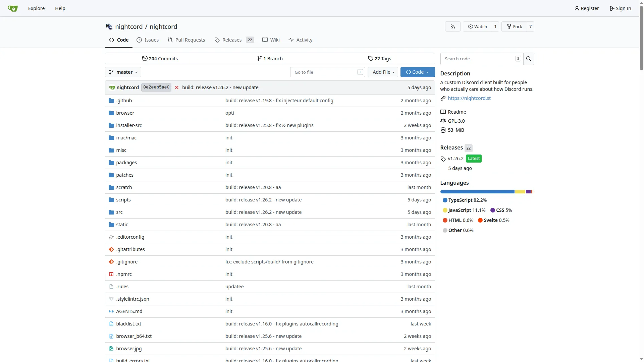Open commit hash 0e2eeb5ae0
Image resolution: width=644 pixels, height=362 pixels.
coord(156,87)
